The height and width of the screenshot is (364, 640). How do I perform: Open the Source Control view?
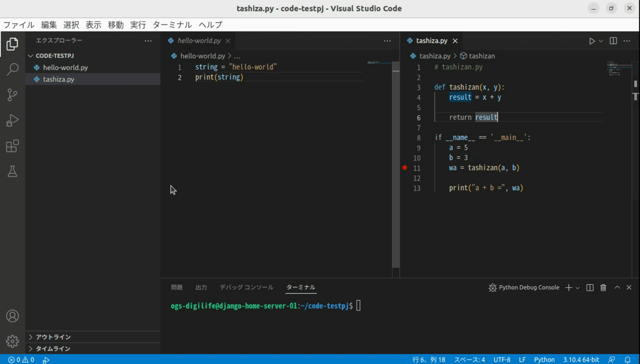coord(12,95)
